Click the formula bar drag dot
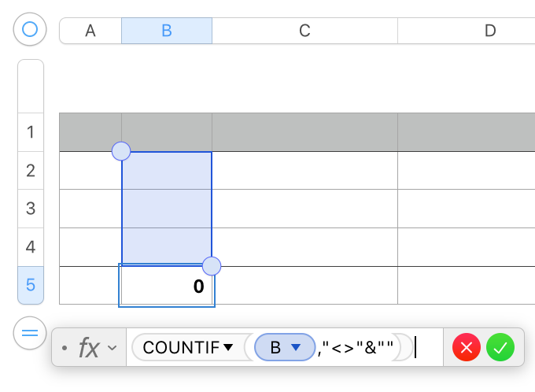This screenshot has height=392, width=535. [64, 347]
